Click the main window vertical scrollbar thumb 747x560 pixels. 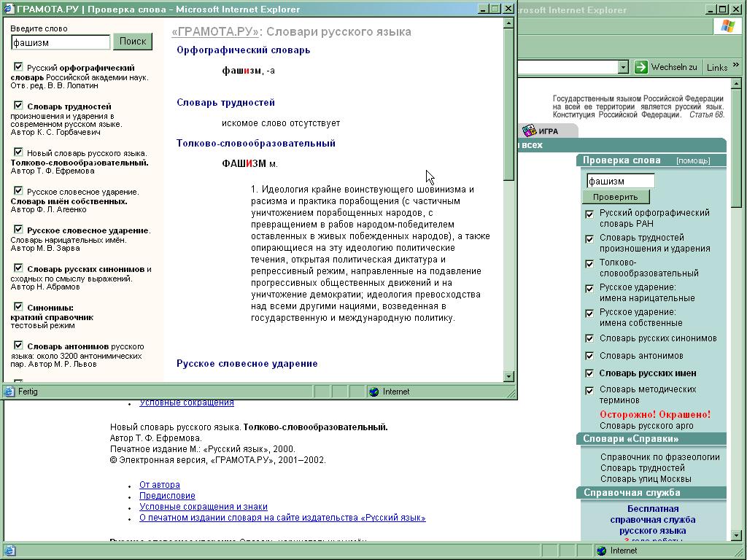737,147
